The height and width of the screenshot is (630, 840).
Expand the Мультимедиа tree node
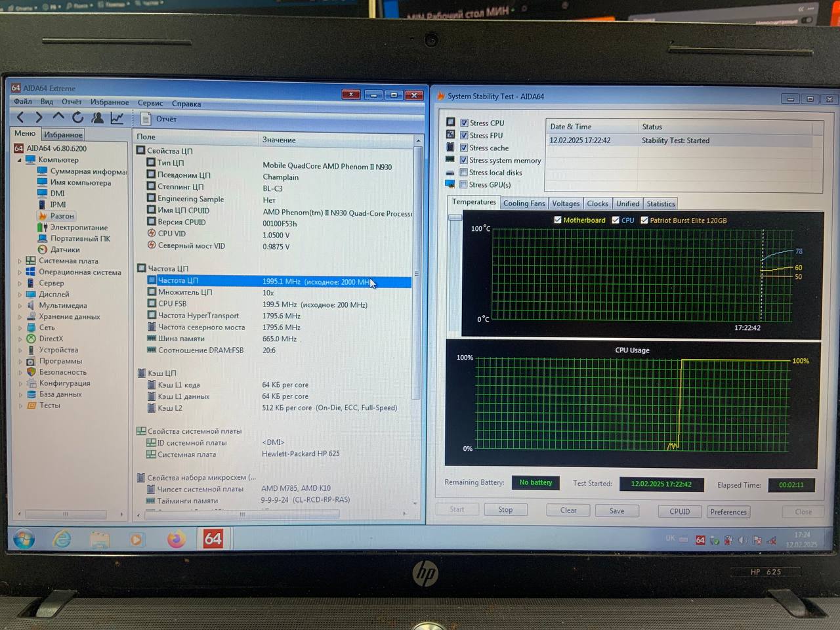(x=19, y=305)
